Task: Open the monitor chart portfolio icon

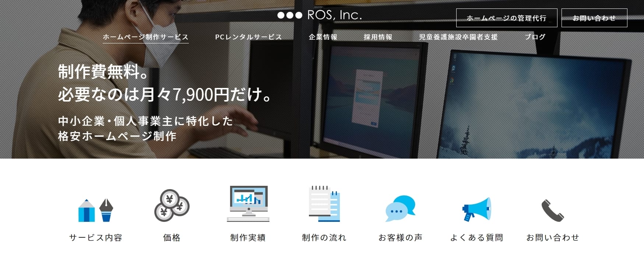Action: click(x=248, y=203)
